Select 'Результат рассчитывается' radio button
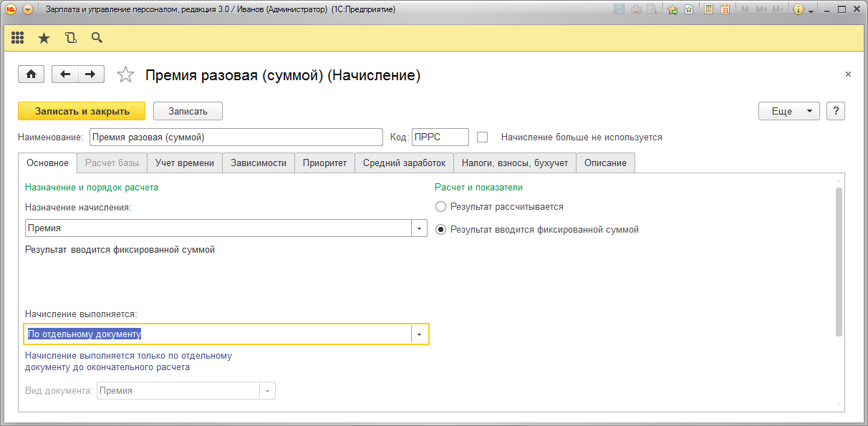 click(441, 207)
